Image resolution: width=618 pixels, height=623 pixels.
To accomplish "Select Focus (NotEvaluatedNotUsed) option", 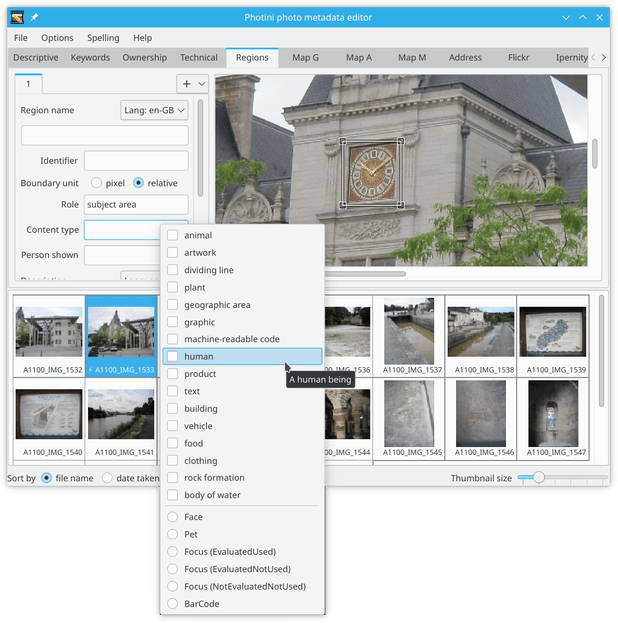I will (172, 586).
